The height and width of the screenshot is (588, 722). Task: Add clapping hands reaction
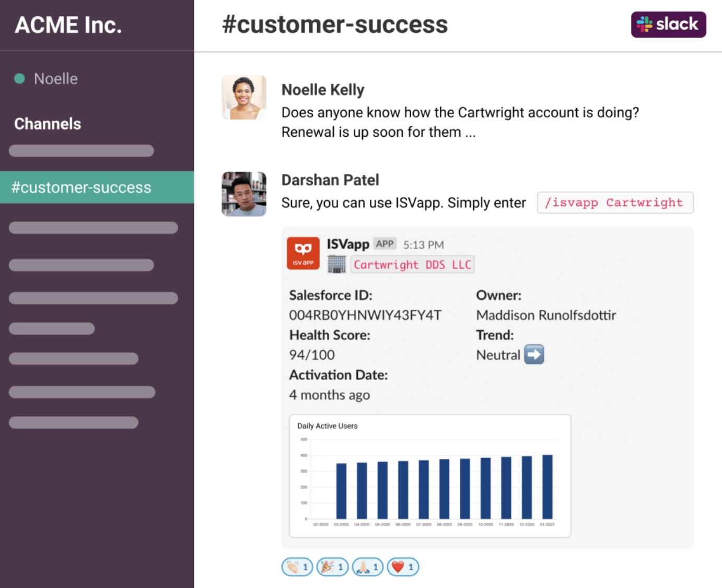click(x=297, y=567)
